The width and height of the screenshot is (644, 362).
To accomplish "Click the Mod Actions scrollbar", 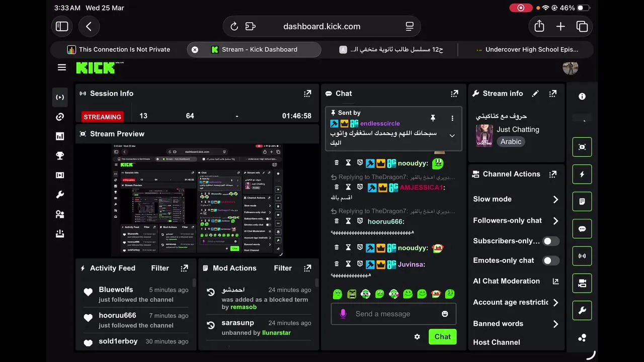I will (x=316, y=283).
